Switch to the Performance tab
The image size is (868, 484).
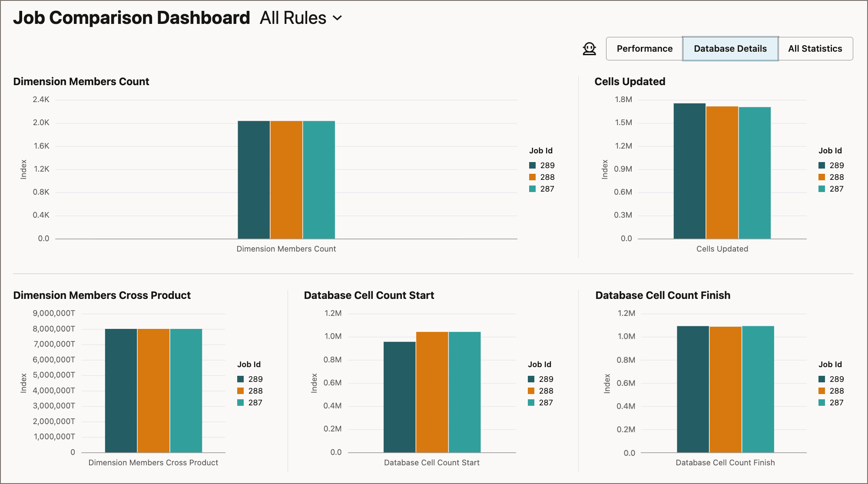pos(644,48)
